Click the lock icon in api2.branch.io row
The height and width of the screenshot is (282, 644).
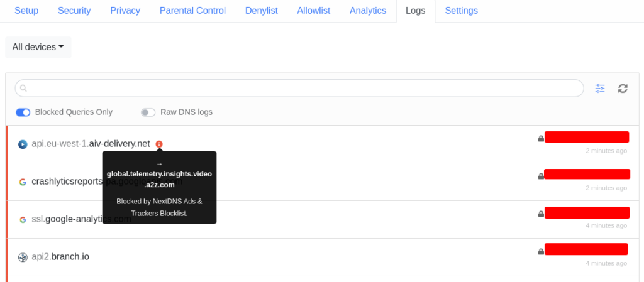click(x=541, y=251)
